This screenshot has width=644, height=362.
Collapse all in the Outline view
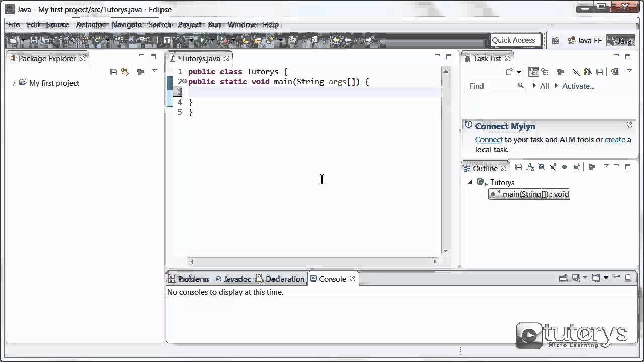click(x=519, y=167)
